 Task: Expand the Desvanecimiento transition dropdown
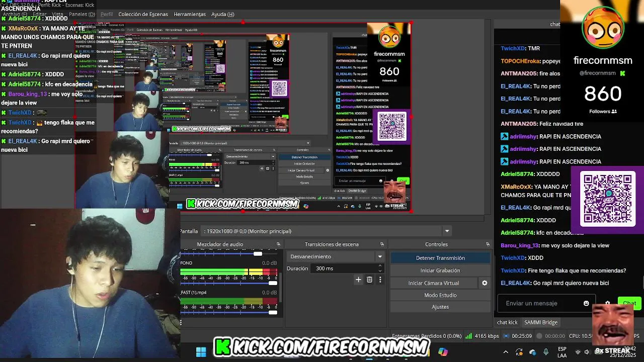pos(380,256)
